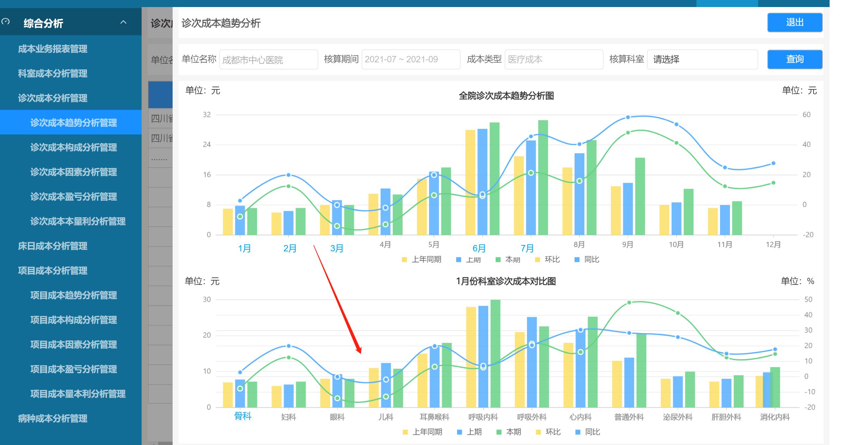Click 呼吸内科 green 本期 bar
Screen dimensions: 868x445
(495, 353)
